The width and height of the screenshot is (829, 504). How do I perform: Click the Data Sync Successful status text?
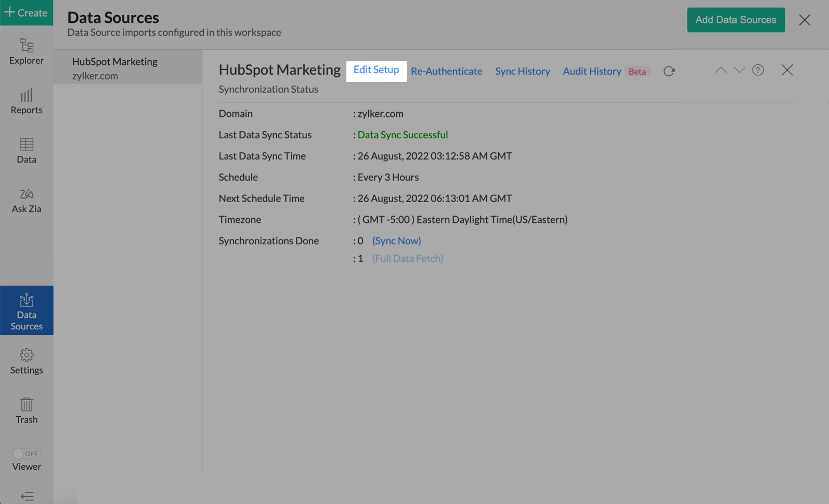(403, 135)
